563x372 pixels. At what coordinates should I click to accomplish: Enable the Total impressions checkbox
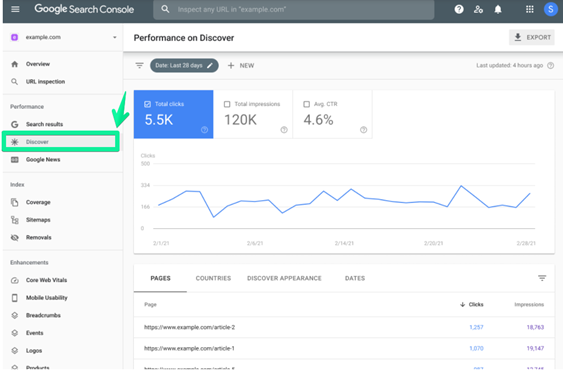227,104
